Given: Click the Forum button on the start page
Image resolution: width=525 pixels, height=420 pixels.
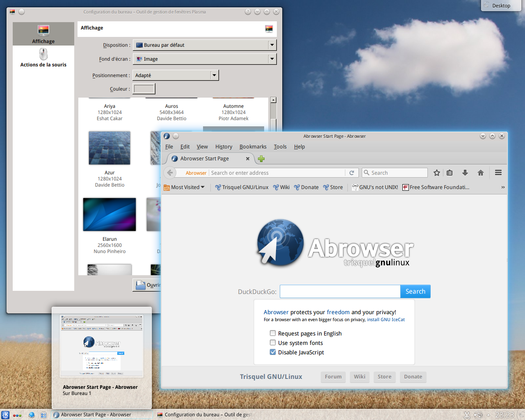Looking at the screenshot, I should (x=333, y=377).
